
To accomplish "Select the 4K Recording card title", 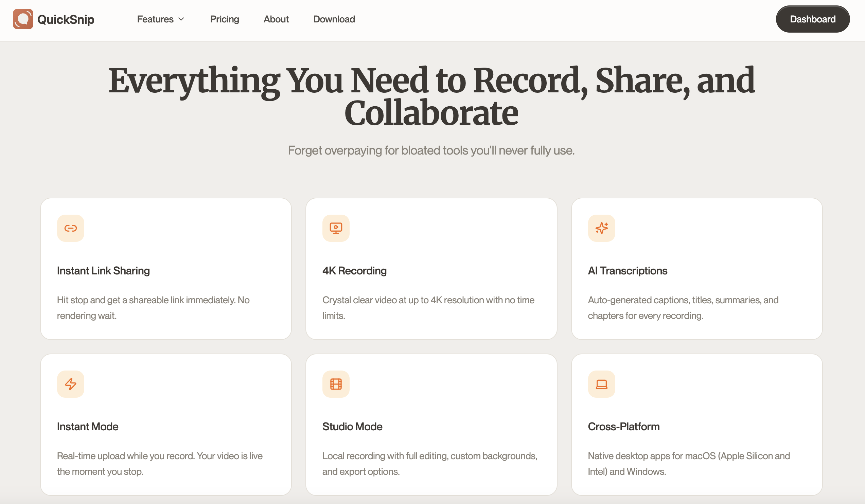I will 354,271.
